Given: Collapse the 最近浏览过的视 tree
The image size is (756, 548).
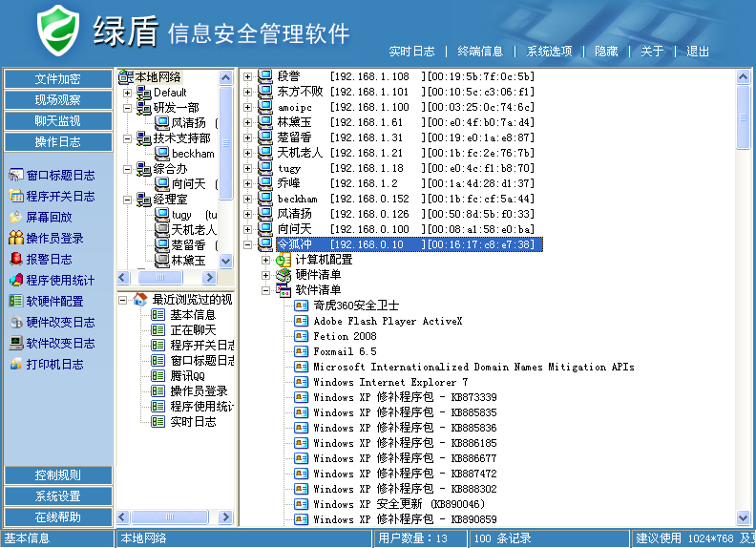Looking at the screenshot, I should [x=122, y=300].
